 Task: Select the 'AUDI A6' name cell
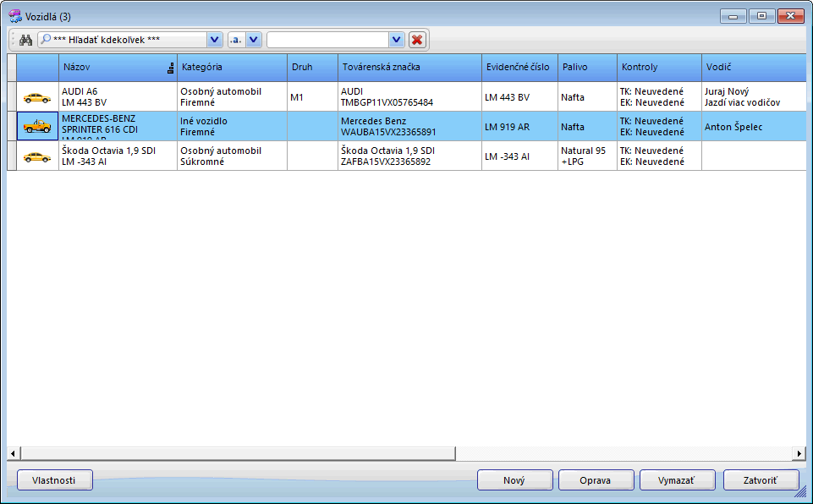pyautogui.click(x=118, y=97)
